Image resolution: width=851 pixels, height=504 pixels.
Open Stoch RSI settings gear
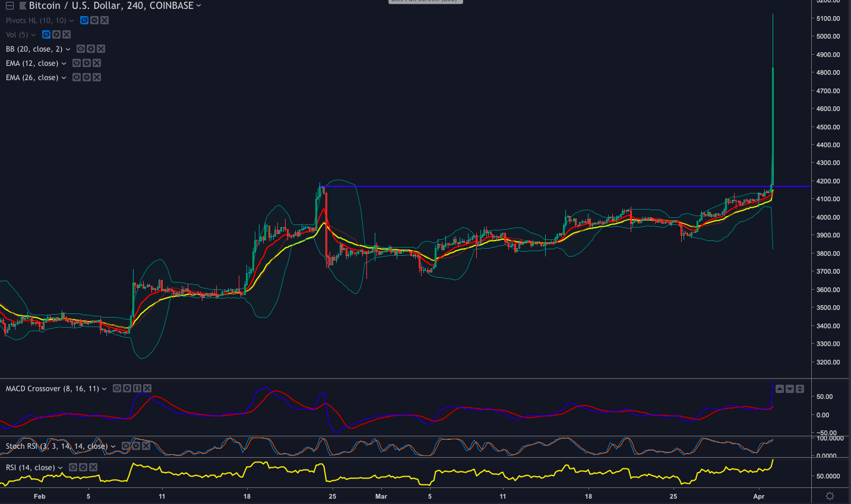(136, 446)
